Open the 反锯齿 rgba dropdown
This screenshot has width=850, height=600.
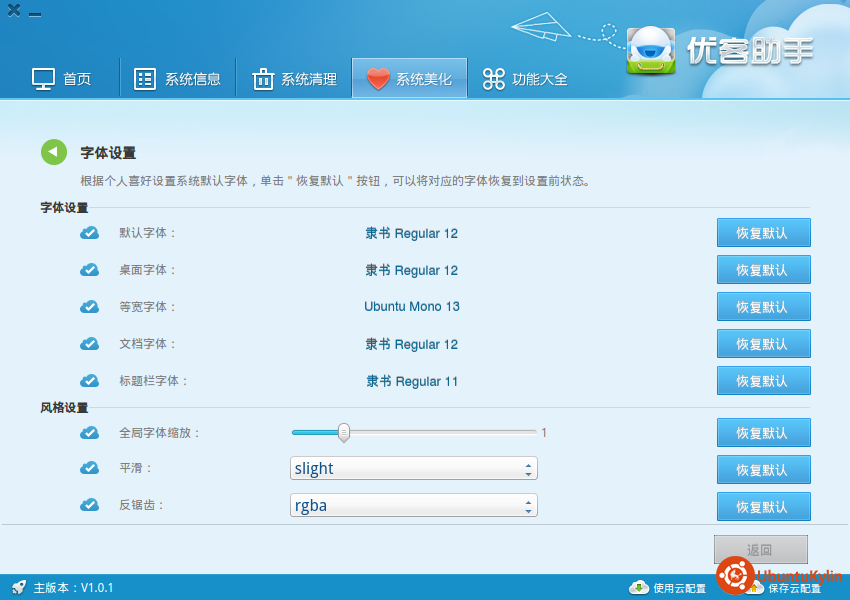pyautogui.click(x=414, y=506)
